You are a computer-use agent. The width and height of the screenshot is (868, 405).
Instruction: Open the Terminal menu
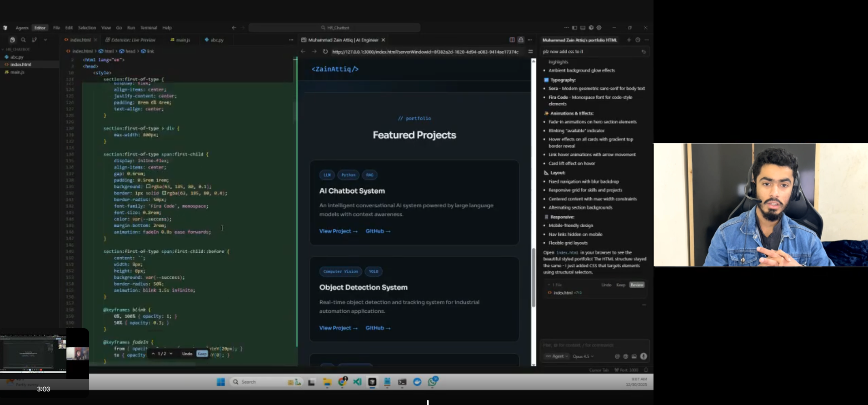tap(149, 28)
